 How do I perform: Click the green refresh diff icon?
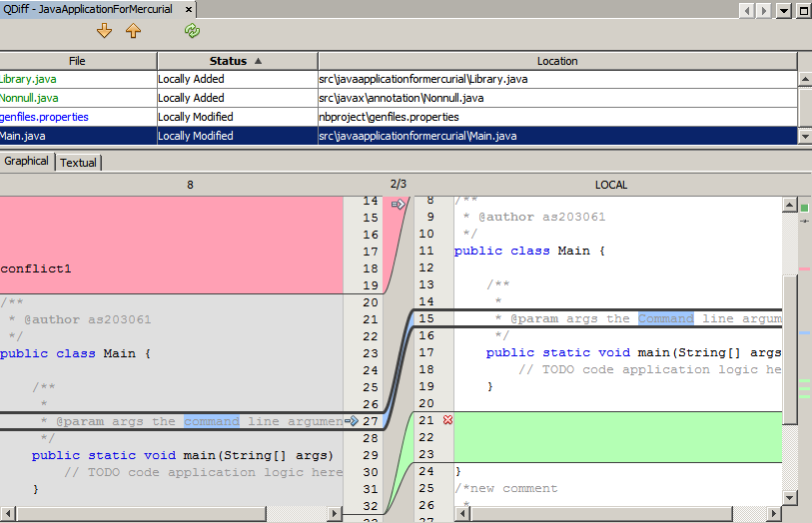click(192, 31)
